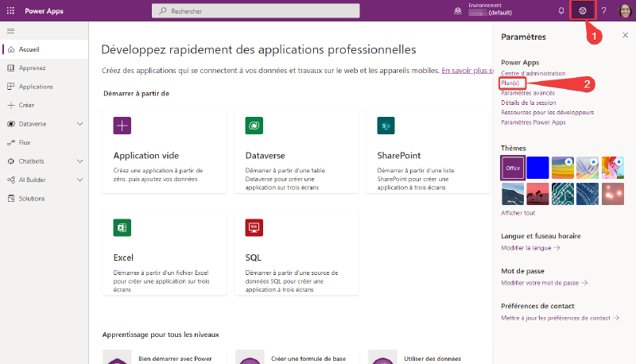Open the Excel card title
636x364 pixels.
point(123,258)
